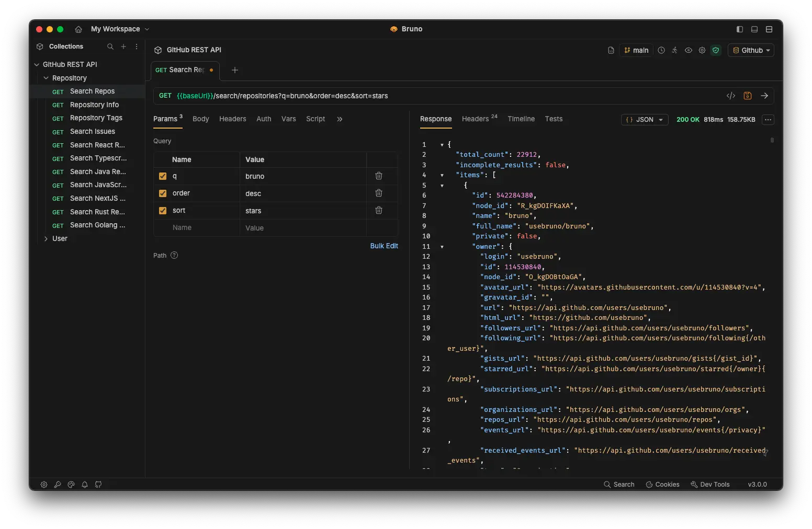This screenshot has height=529, width=812.
Task: Open the code generator icon
Action: 731,96
